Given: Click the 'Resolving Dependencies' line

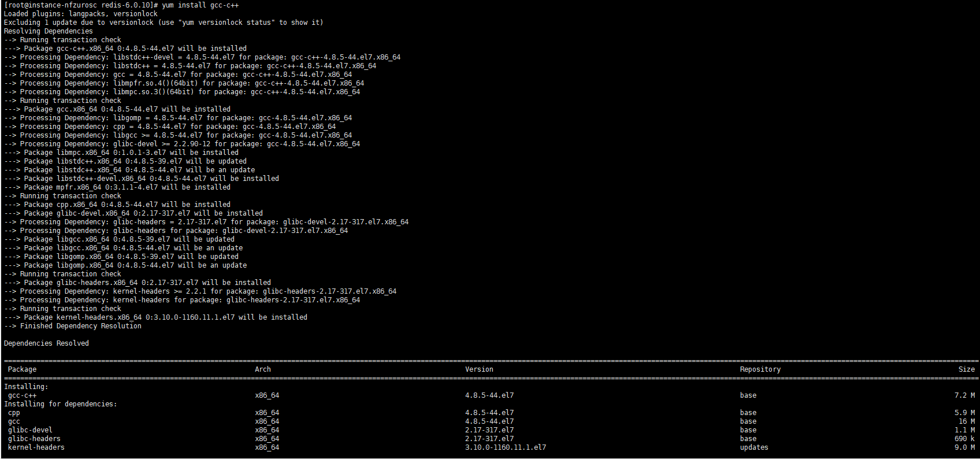Looking at the screenshot, I should 48,31.
